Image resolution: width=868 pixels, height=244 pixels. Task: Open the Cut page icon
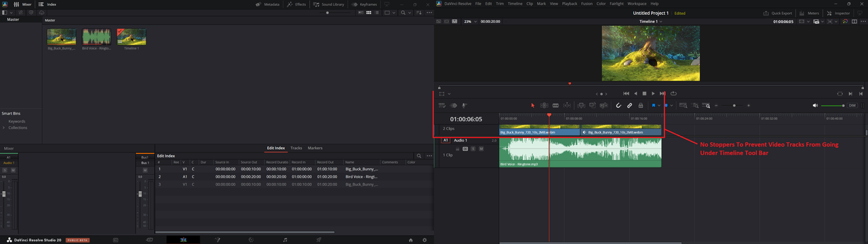[149, 240]
